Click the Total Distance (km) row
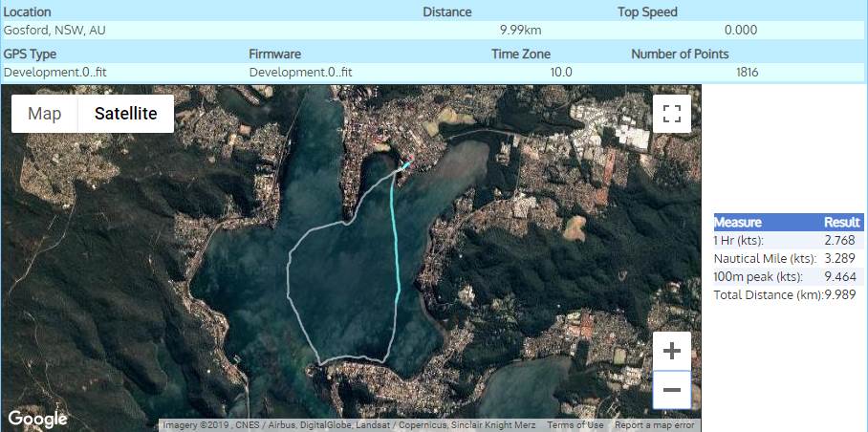Screen dimensions: 868x432 (x=784, y=294)
